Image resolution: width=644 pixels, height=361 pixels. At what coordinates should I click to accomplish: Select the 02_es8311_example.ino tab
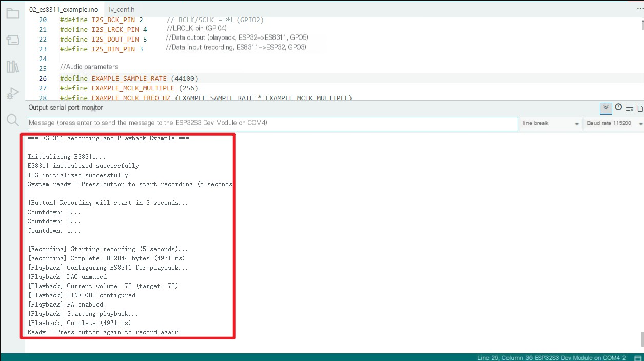64,9
